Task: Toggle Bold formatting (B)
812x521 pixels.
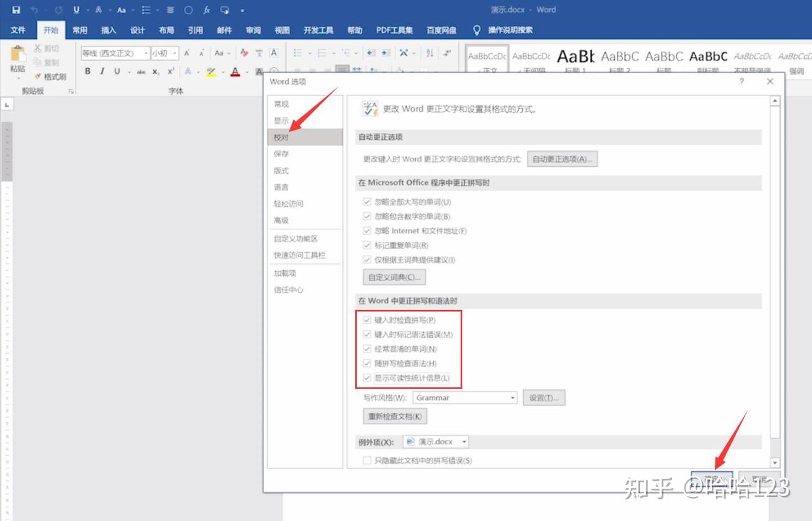Action: tap(87, 71)
